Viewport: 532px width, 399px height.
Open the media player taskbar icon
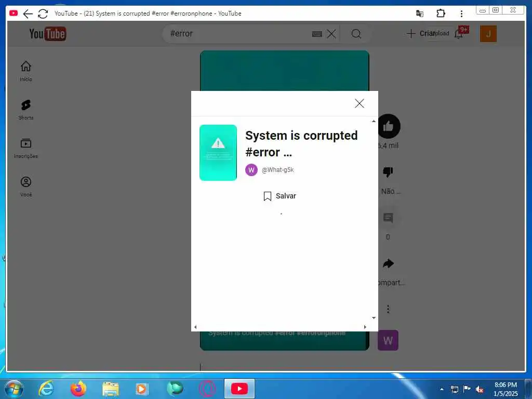(142, 389)
